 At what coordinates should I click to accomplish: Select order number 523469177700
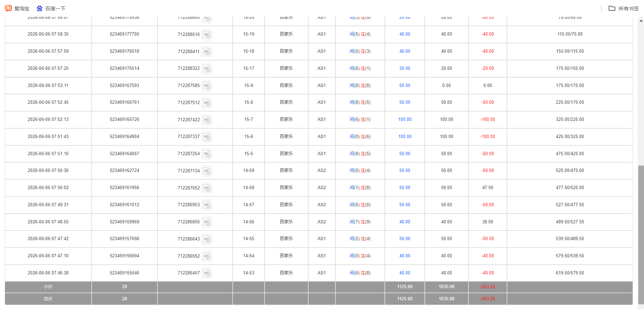124,34
